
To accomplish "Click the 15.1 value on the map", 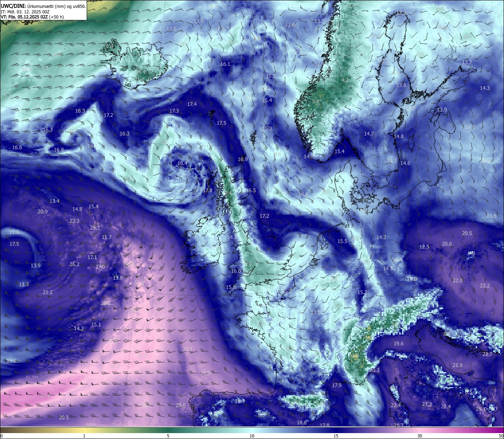I will [x=96, y=324].
